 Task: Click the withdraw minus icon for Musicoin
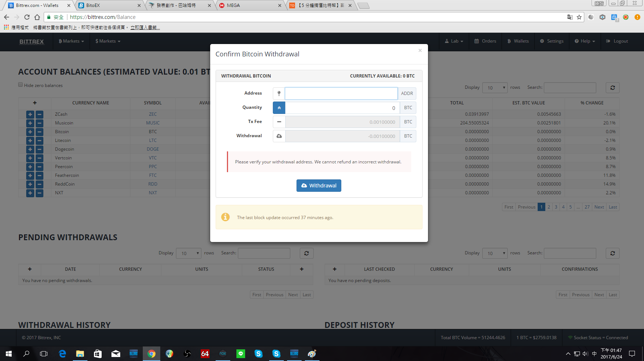pyautogui.click(x=39, y=123)
